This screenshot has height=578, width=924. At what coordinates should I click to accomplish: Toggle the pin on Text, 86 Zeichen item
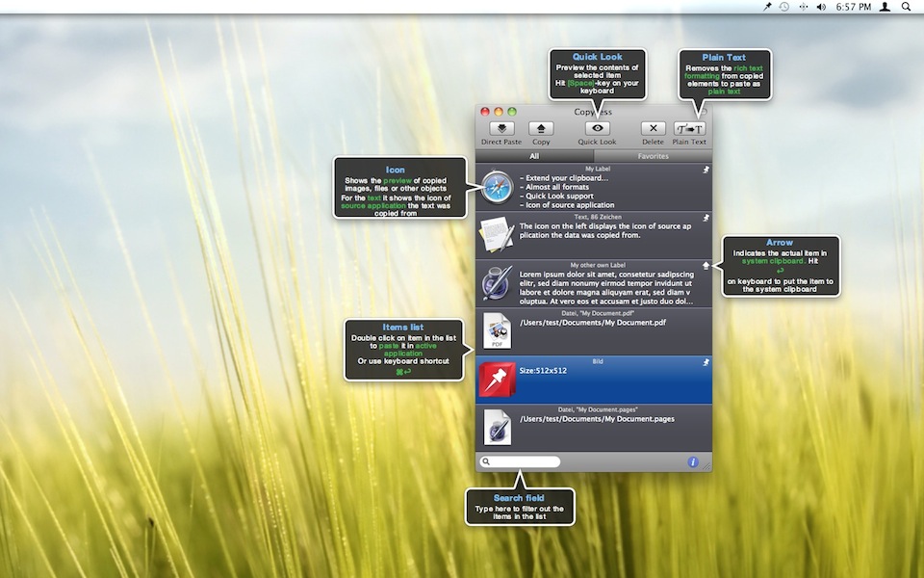click(706, 218)
